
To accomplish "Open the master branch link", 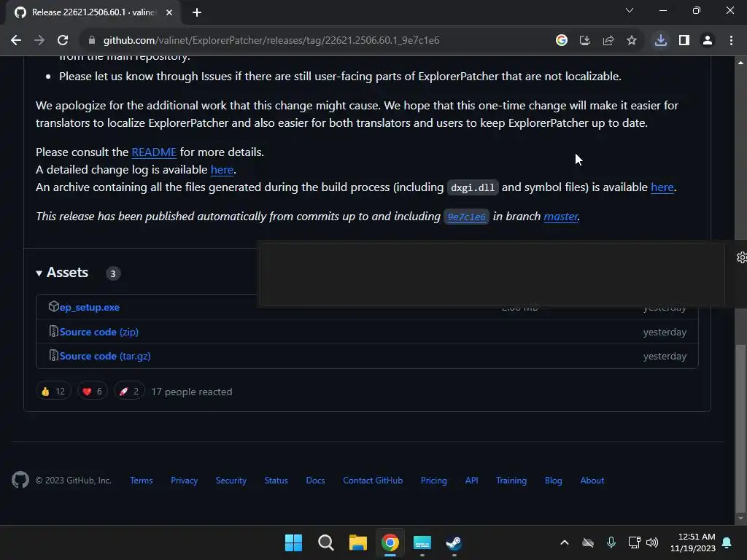I will (x=561, y=217).
